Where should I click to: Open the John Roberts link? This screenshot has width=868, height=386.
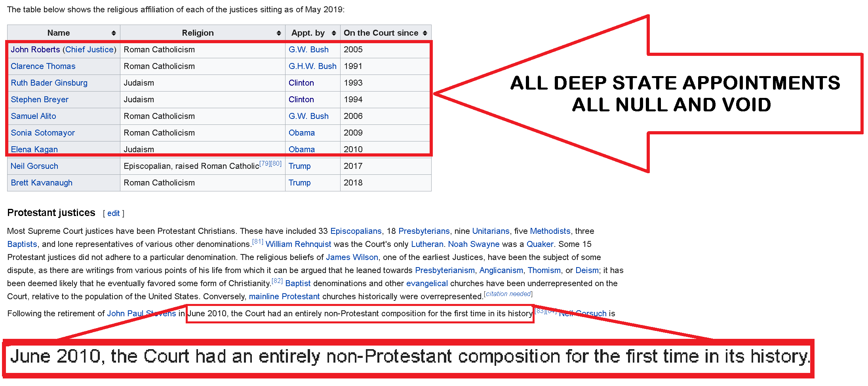[x=35, y=50]
